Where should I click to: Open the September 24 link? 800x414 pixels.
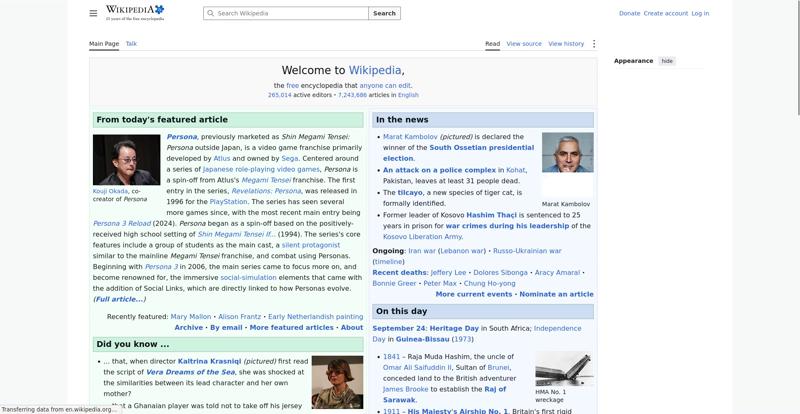(398, 329)
